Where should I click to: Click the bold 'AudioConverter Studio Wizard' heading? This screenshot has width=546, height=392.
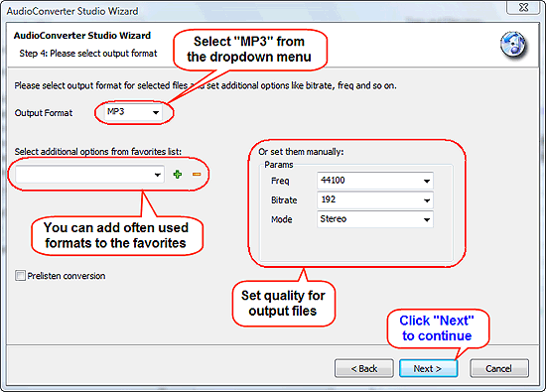(82, 36)
